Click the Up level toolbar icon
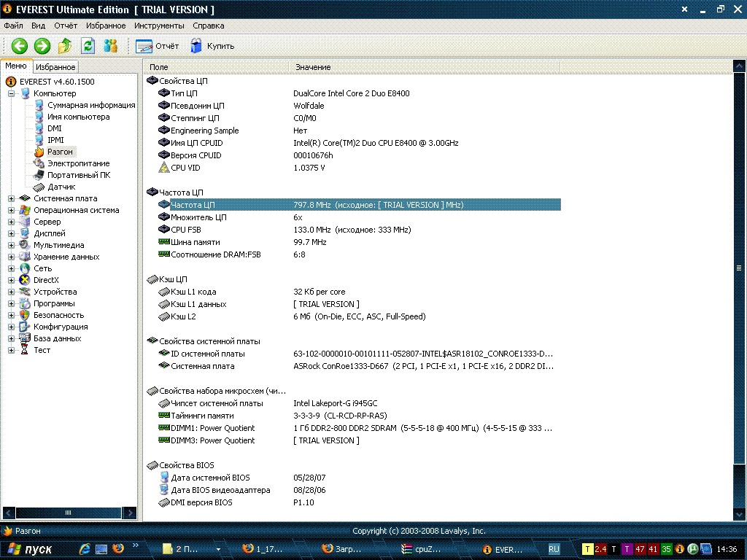This screenshot has height=560, width=747. [x=65, y=46]
